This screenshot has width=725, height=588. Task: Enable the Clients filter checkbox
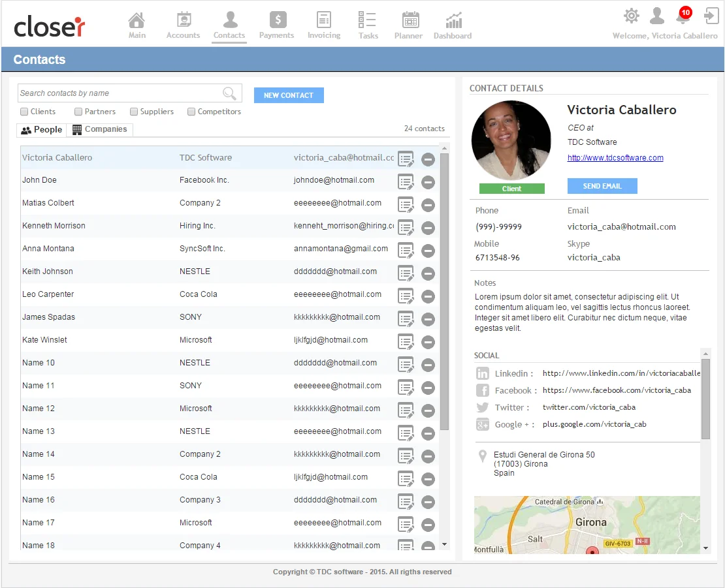tap(24, 112)
